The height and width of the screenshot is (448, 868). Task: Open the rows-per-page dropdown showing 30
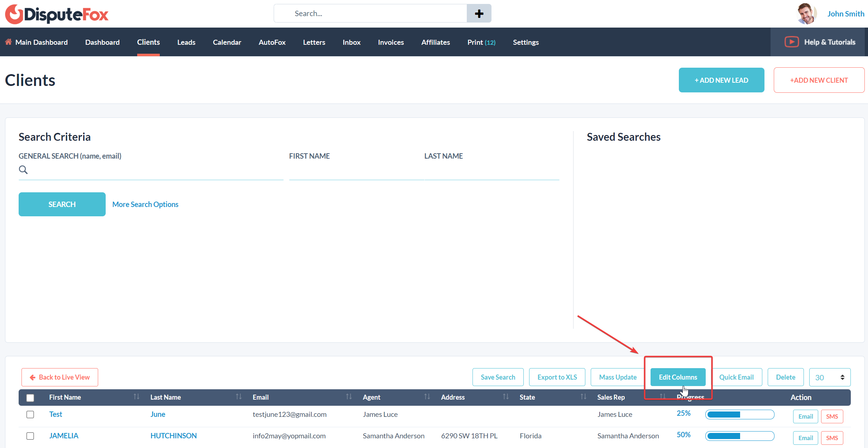(830, 377)
